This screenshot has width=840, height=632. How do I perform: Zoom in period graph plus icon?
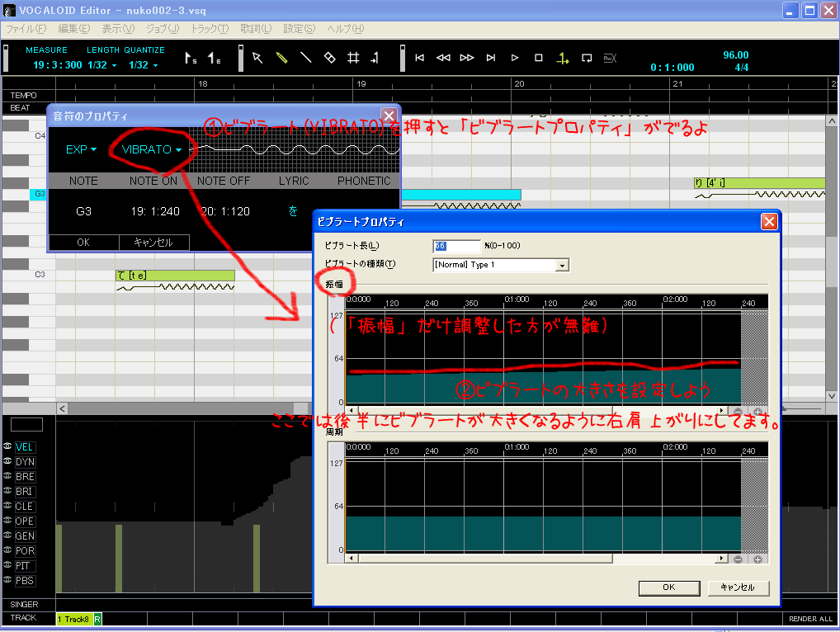click(x=757, y=559)
